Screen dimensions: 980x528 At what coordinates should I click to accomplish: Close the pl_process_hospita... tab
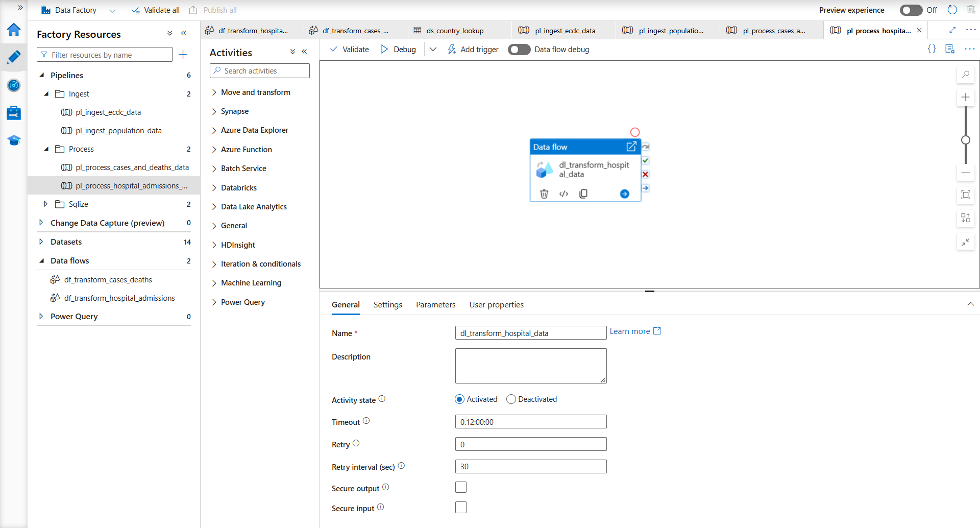(x=919, y=30)
